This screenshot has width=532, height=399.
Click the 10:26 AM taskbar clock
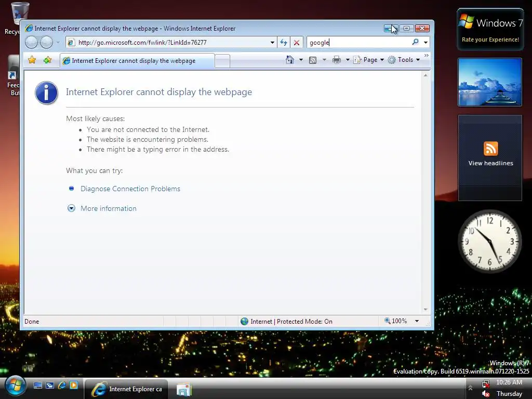(x=509, y=382)
